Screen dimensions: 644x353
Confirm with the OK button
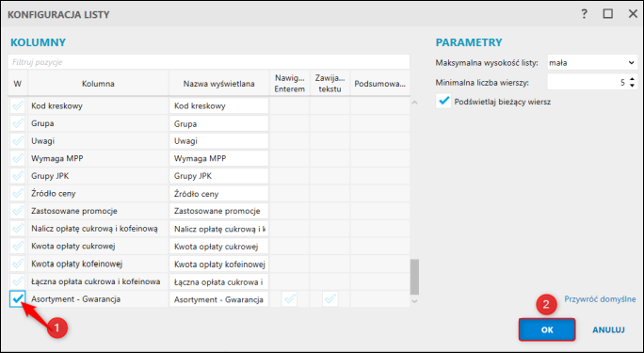[547, 329]
